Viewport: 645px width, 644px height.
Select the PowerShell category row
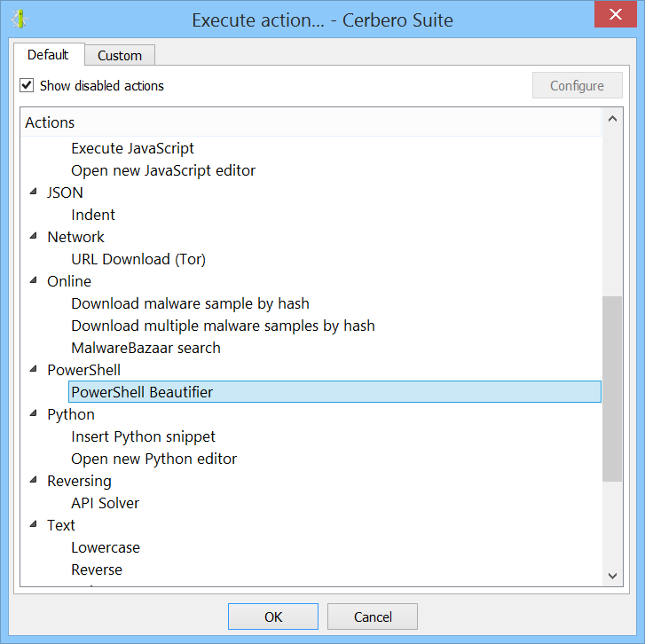84,371
